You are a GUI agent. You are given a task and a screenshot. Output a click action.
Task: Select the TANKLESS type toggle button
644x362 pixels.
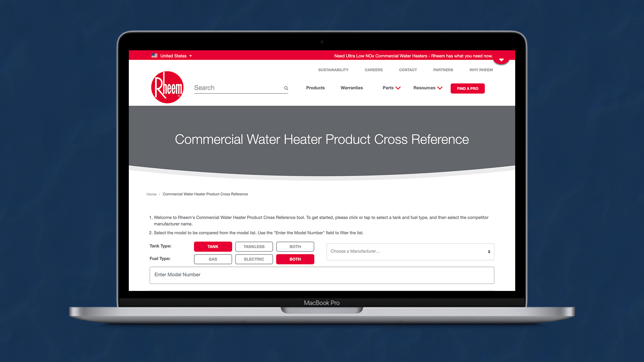254,246
